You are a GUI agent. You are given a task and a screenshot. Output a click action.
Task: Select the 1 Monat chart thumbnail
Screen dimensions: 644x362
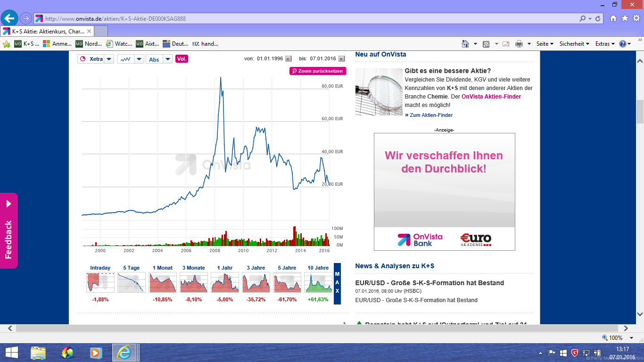click(163, 282)
